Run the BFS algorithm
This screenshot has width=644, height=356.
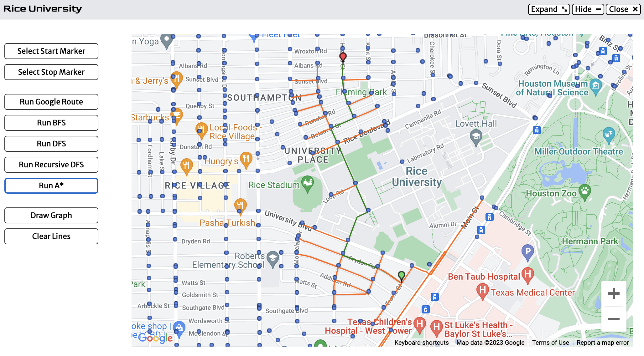pos(51,123)
